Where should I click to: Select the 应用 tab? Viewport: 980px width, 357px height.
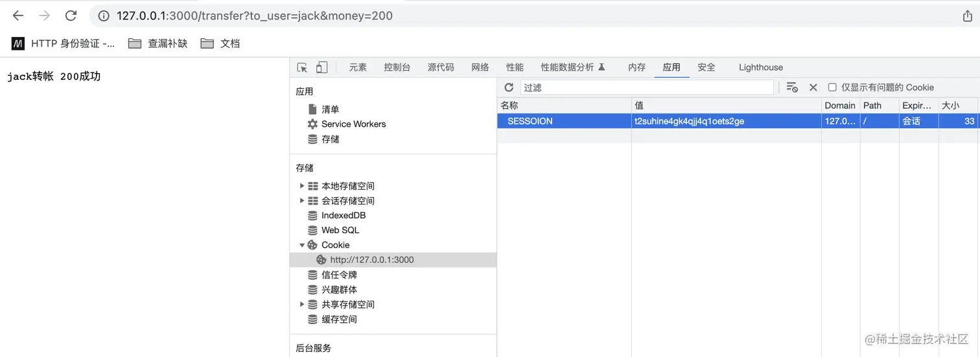click(671, 67)
